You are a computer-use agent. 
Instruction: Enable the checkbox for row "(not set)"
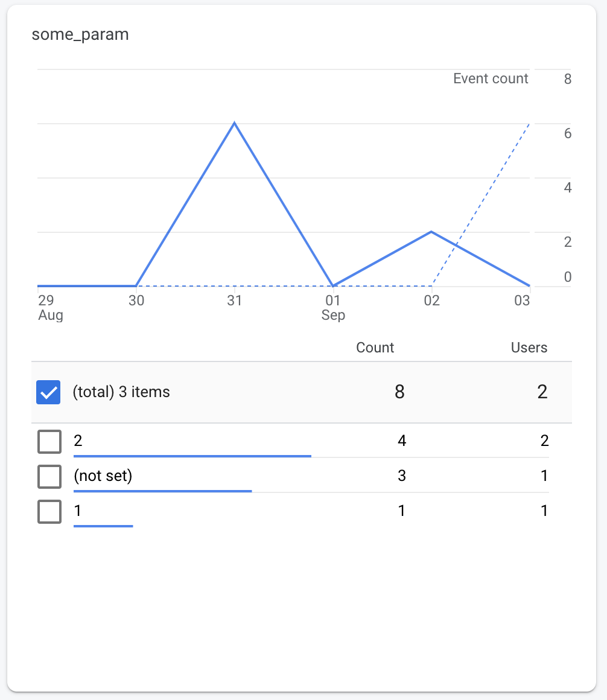[49, 476]
